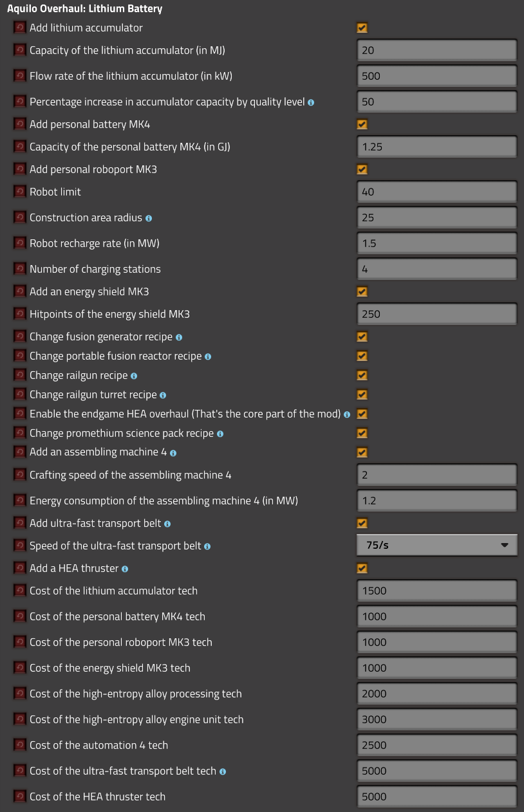Uncheck Enable the endgame HEA overhaul
Image resolution: width=524 pixels, height=812 pixels.
pos(362,414)
